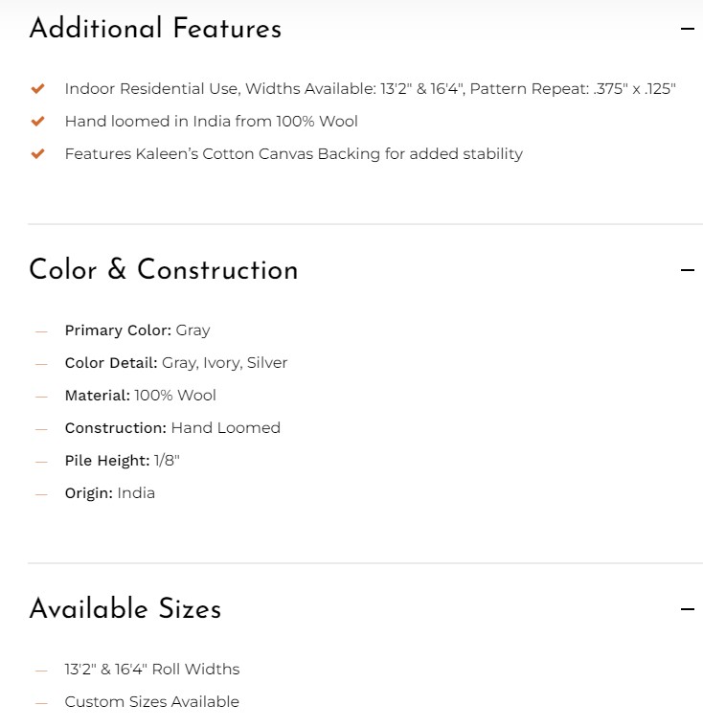Image resolution: width=703 pixels, height=728 pixels.
Task: Click the Available Sizes heading
Action: (x=125, y=609)
